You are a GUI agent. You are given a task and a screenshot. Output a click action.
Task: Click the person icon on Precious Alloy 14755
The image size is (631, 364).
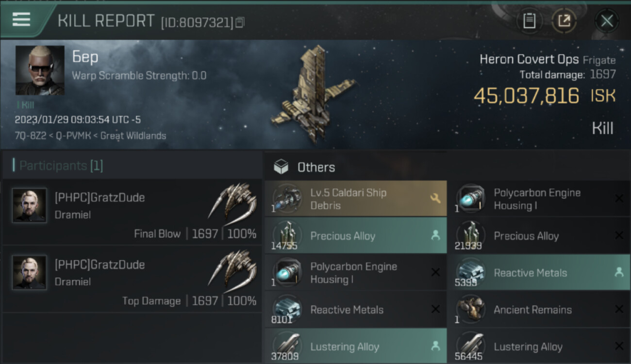(x=435, y=235)
